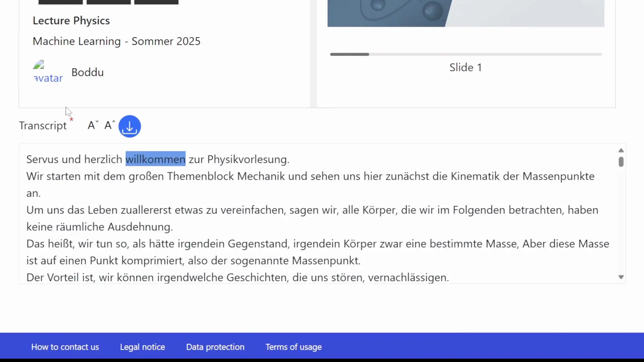Open the Data protection link
This screenshot has height=362, width=644.
[215, 347]
